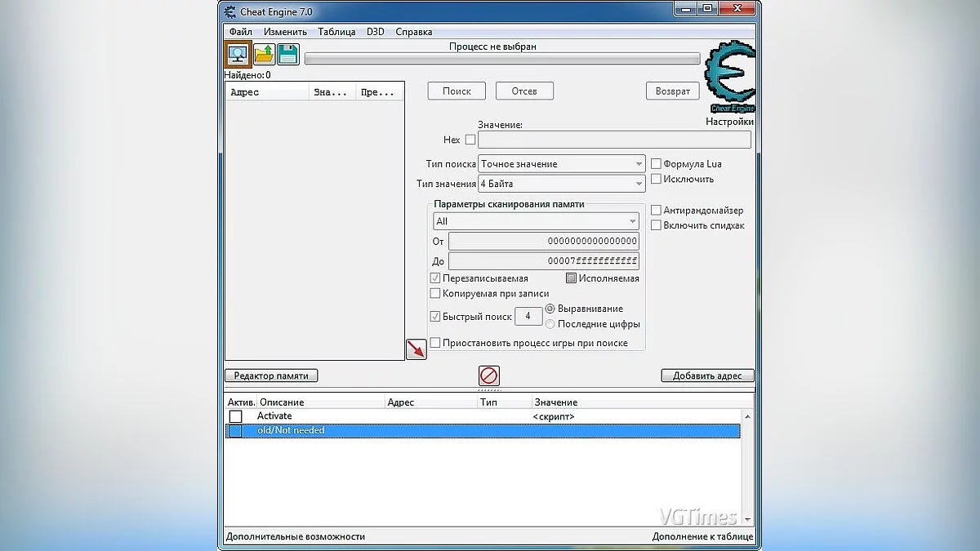Screen dimensions: 980x551
Task: Click the До end address field
Action: pyautogui.click(x=544, y=261)
